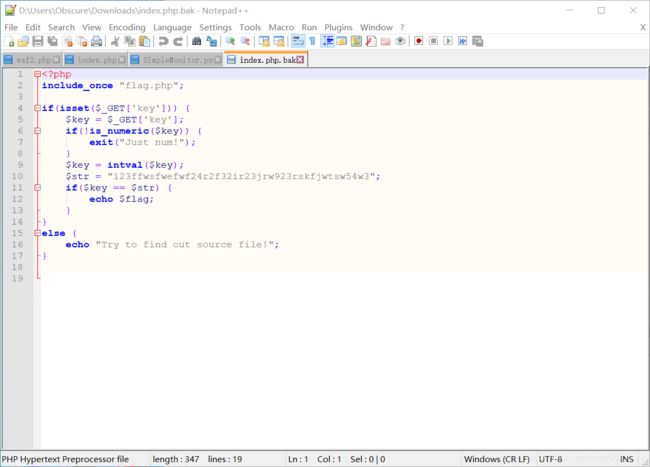
Task: Create a new file with the New toolbar icon
Action: (x=9, y=41)
